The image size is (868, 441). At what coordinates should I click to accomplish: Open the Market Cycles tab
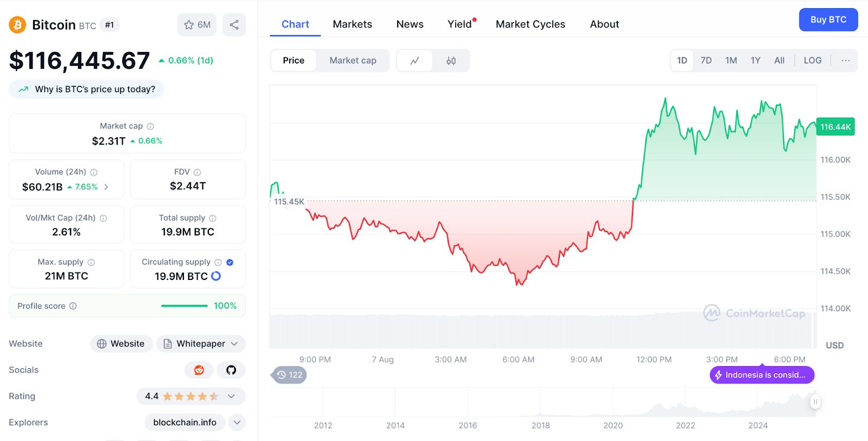click(531, 24)
